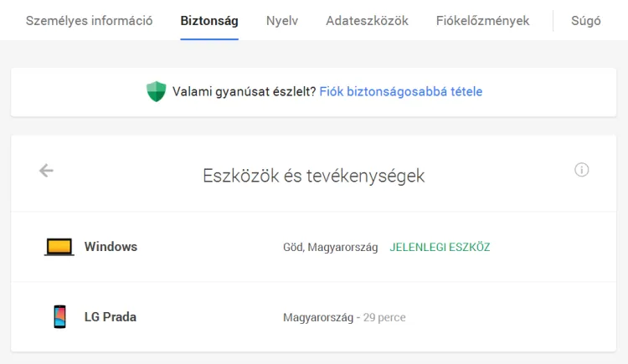
Task: Click the '29 perce' last activity time
Action: click(x=384, y=318)
